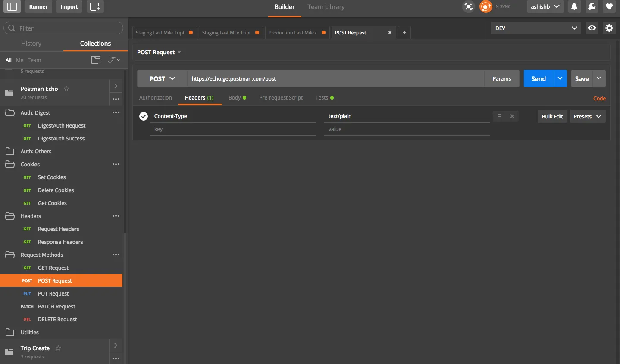Open the Presets dropdown
Screen dimensions: 620x364
588,116
